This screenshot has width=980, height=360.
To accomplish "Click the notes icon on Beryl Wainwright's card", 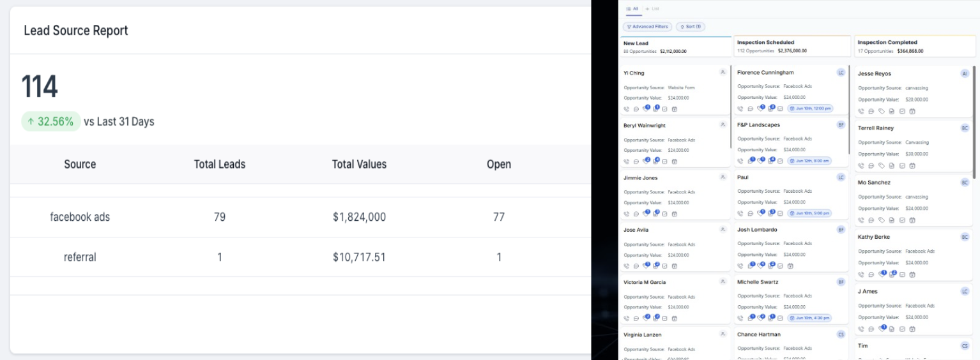I will 655,161.
